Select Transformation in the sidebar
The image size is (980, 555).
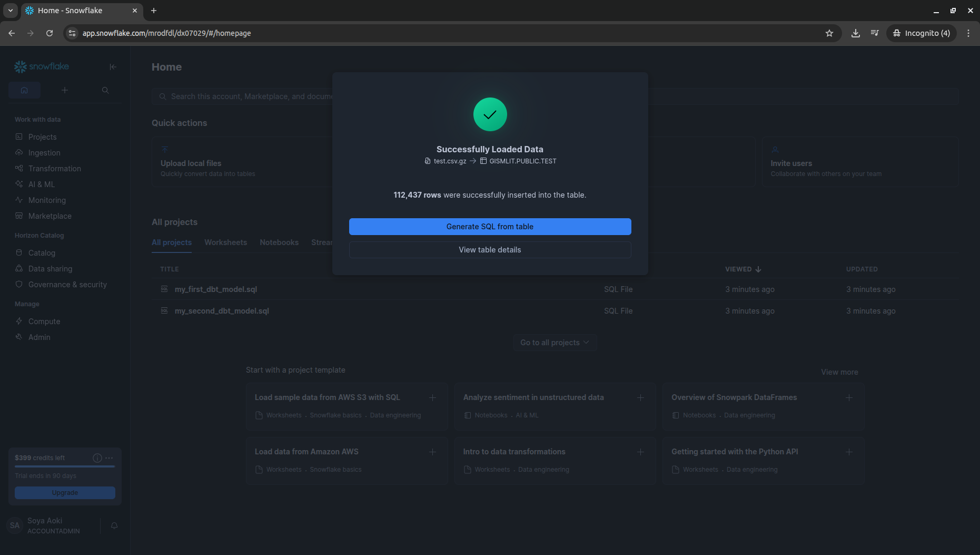tap(55, 169)
